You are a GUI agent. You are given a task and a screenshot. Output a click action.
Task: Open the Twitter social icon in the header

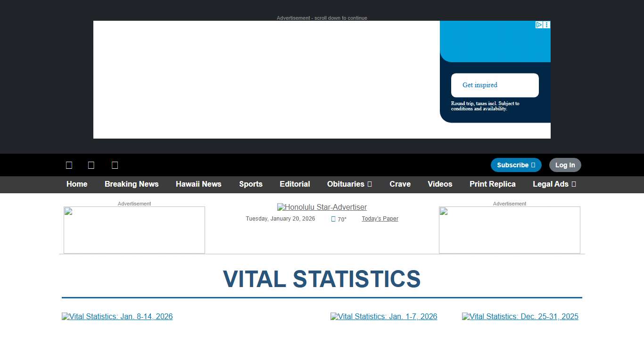coord(91,165)
